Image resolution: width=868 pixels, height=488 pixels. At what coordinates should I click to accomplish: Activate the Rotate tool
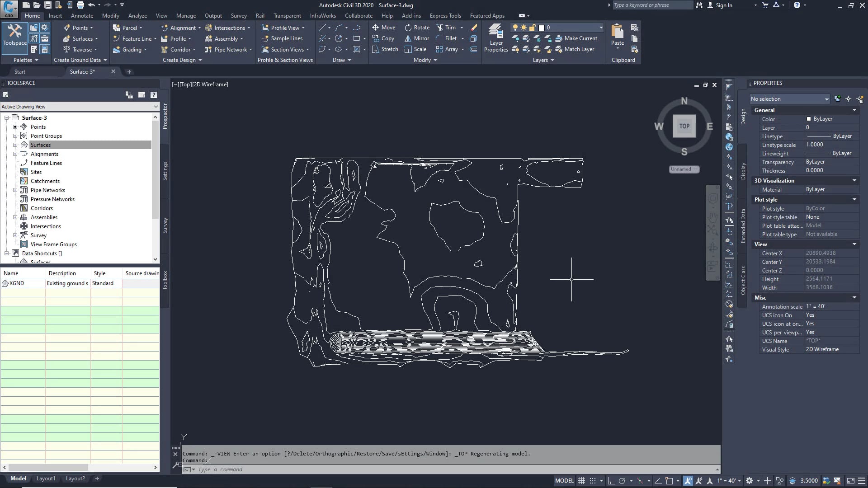pyautogui.click(x=416, y=27)
